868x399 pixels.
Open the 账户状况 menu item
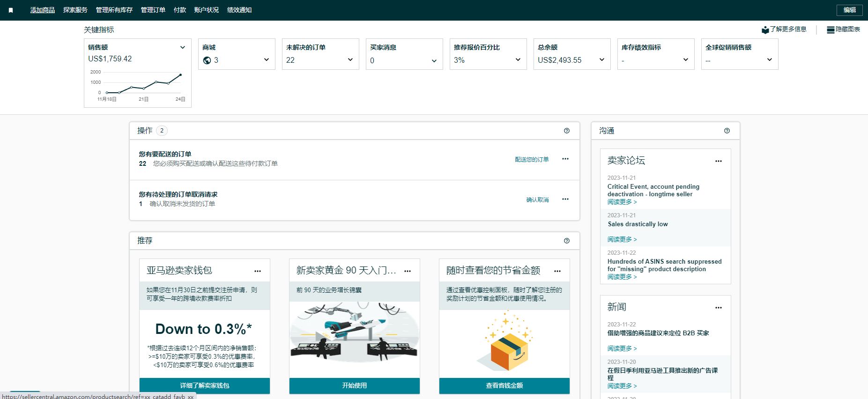(207, 10)
